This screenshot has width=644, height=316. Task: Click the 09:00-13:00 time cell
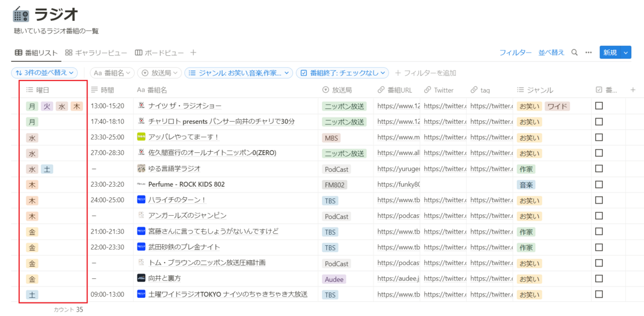[108, 294]
